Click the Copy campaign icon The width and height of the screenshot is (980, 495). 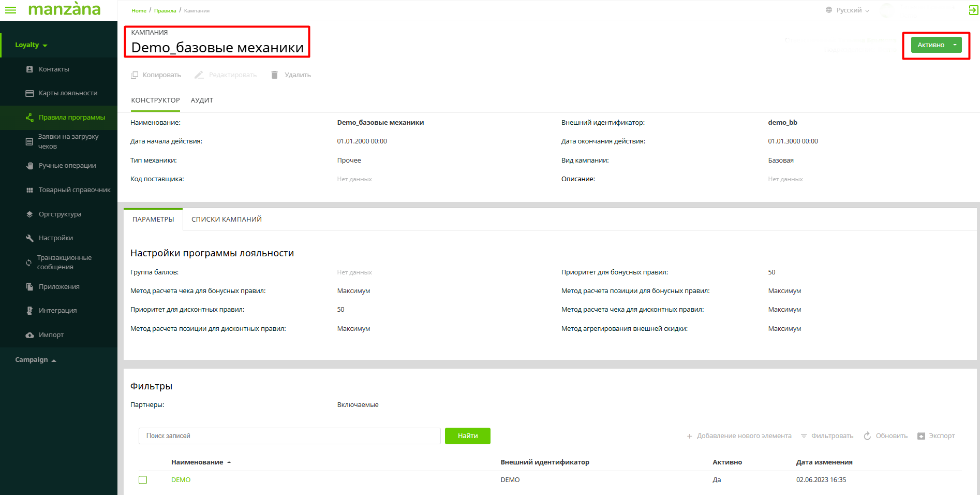pyautogui.click(x=135, y=75)
